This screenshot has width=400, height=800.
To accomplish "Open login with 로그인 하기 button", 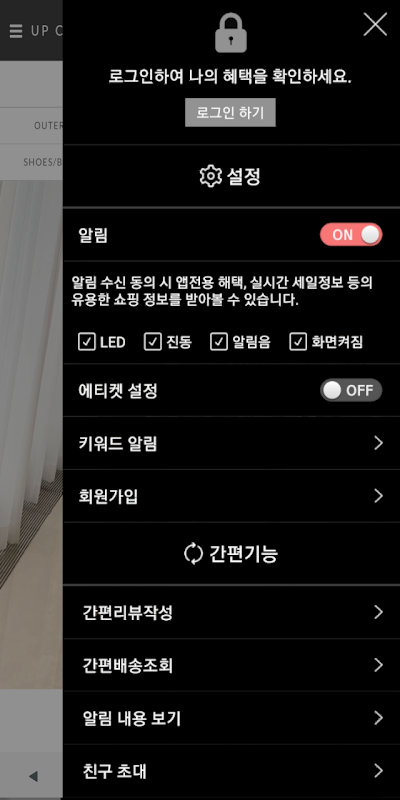I will [230, 112].
